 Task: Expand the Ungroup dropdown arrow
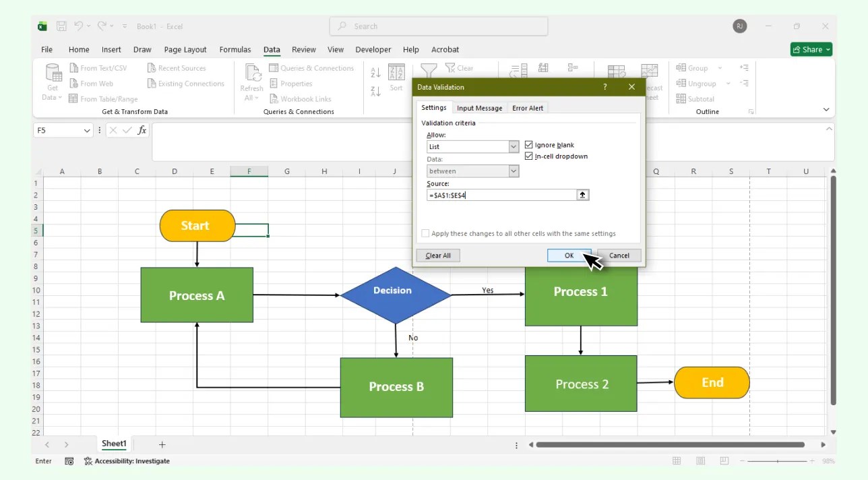pyautogui.click(x=728, y=84)
